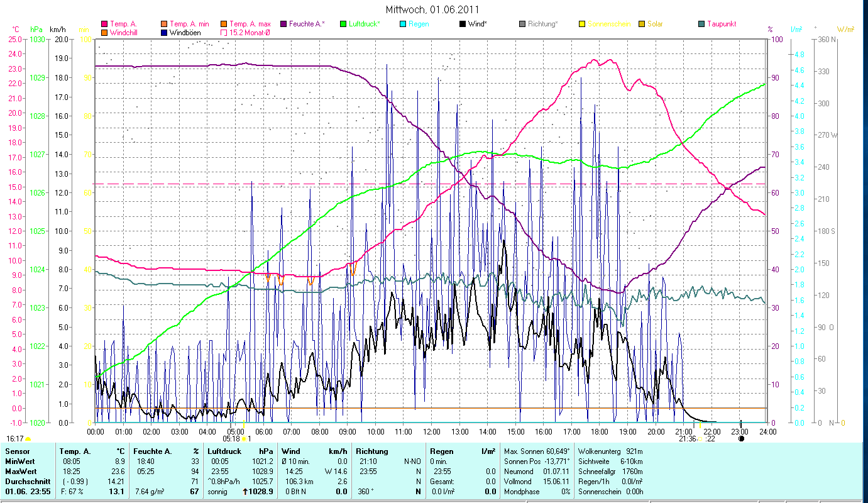Click the yellow sun icon beside 16:17

tap(28, 439)
